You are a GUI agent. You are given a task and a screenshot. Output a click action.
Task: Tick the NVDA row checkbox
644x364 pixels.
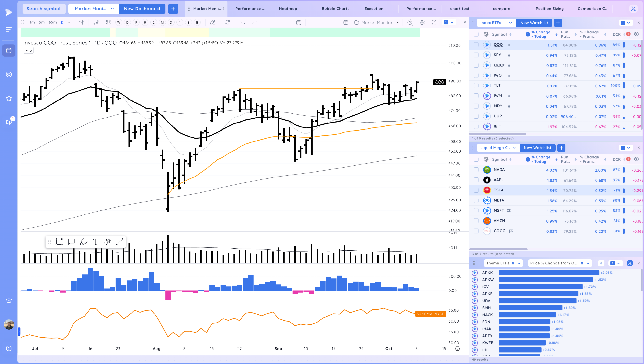[476, 170]
